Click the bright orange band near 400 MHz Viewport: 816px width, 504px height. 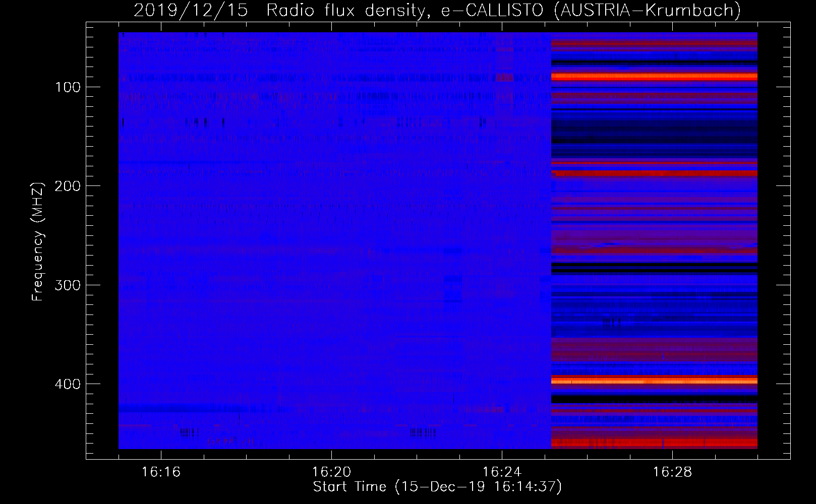654,380
